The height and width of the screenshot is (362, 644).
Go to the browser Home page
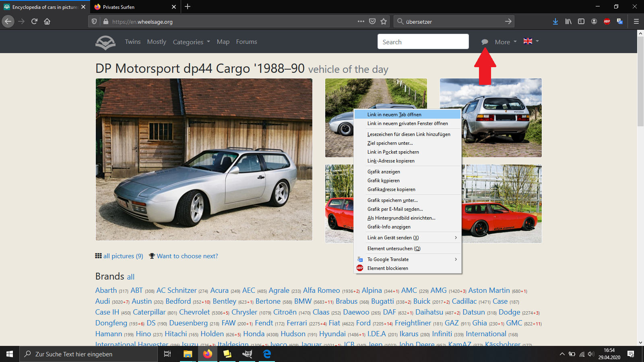47,21
